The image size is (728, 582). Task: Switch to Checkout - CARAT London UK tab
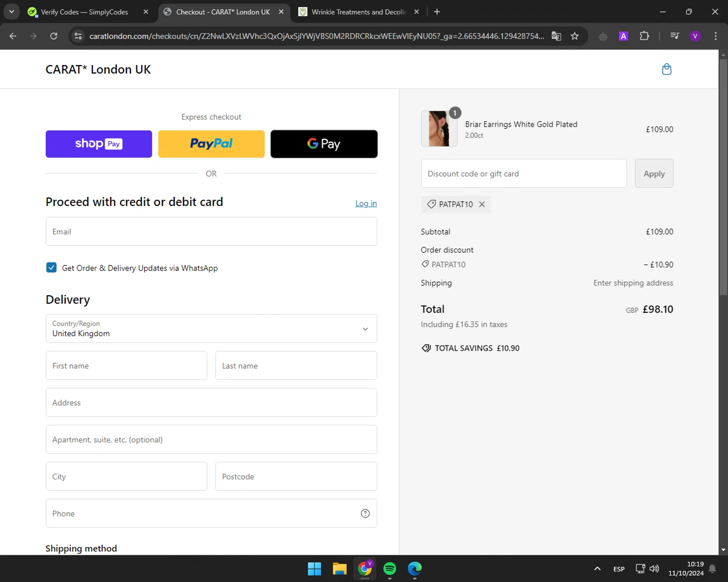(x=223, y=12)
